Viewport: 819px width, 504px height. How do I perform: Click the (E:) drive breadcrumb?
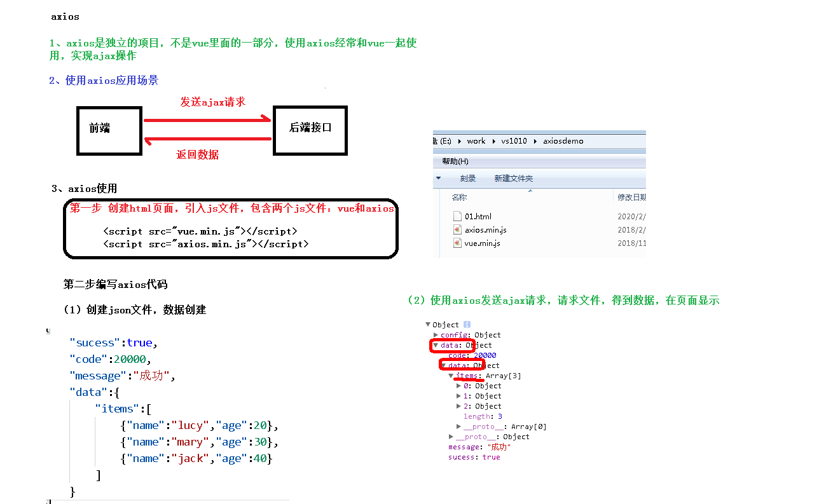(x=443, y=141)
